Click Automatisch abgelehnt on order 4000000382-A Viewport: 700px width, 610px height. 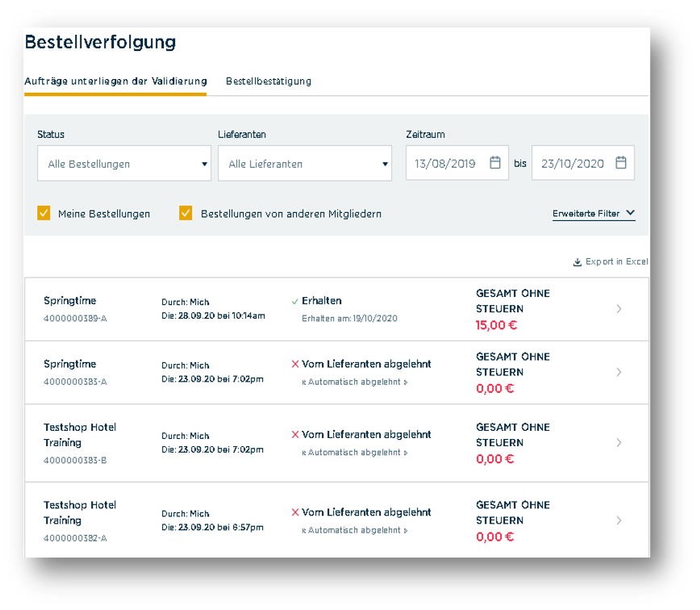(355, 530)
